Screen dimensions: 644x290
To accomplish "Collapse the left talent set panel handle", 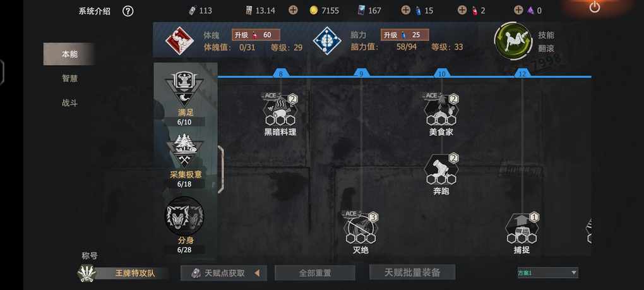I will pos(221,169).
